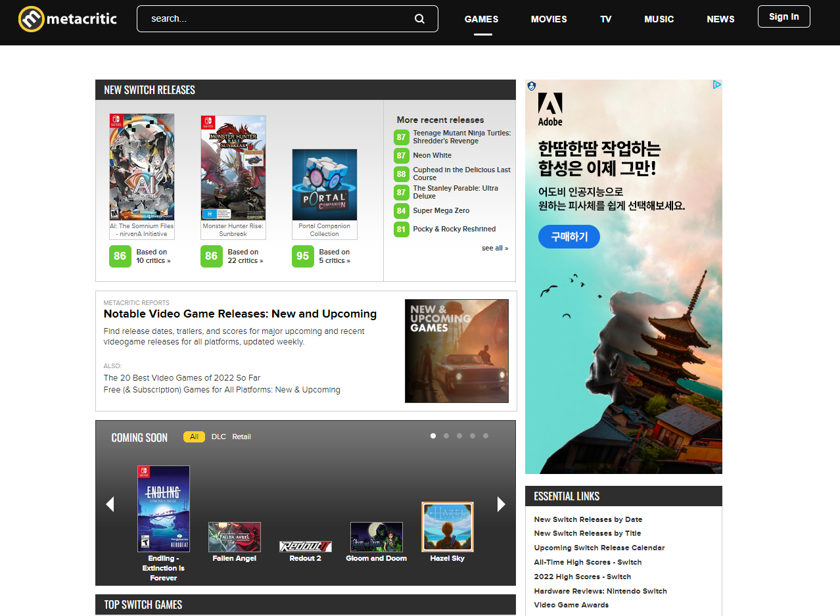Click the 81 score badge for Pocky & Rocky
This screenshot has height=616, width=840.
(401, 229)
